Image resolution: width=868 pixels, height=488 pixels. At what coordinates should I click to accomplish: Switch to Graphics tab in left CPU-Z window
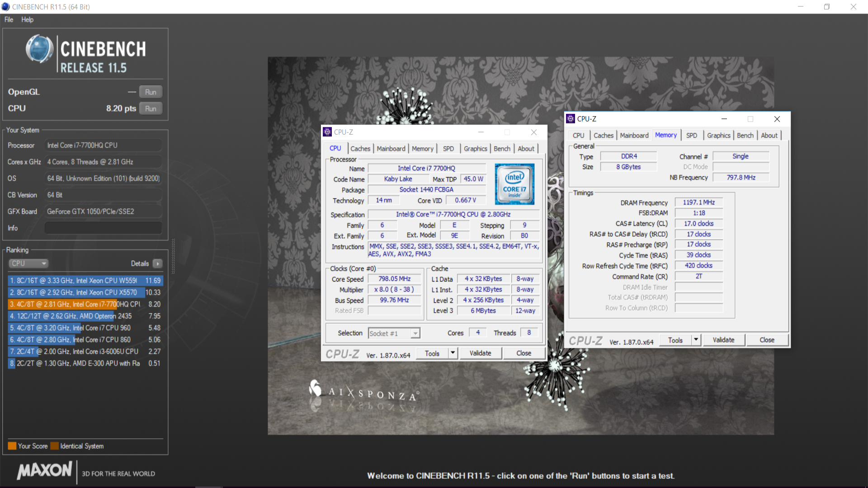tap(475, 149)
